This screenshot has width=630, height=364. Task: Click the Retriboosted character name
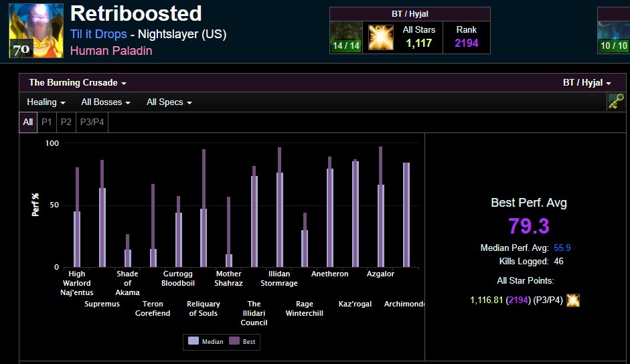(136, 13)
